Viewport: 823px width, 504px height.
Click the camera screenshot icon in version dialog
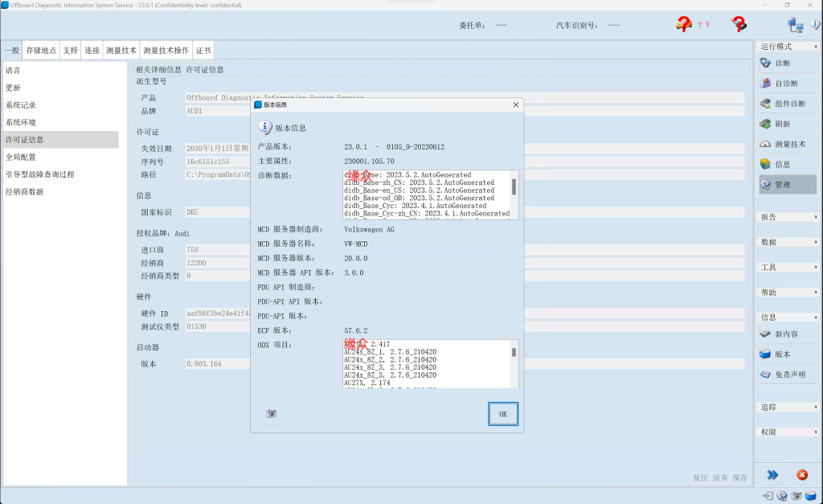[272, 413]
